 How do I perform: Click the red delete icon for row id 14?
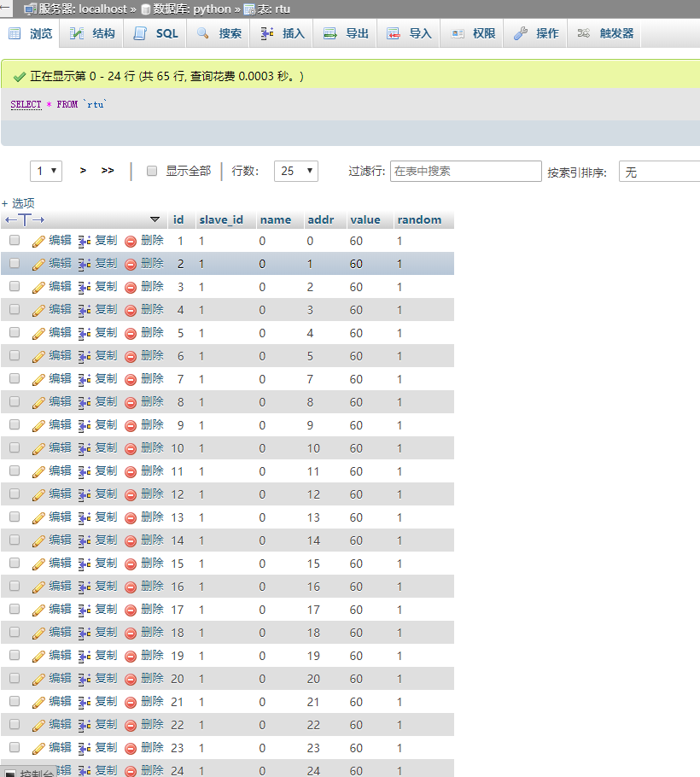(x=131, y=541)
